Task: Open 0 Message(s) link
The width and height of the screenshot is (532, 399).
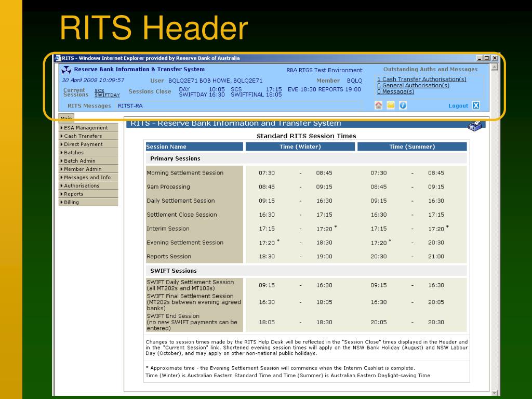Action: click(395, 91)
